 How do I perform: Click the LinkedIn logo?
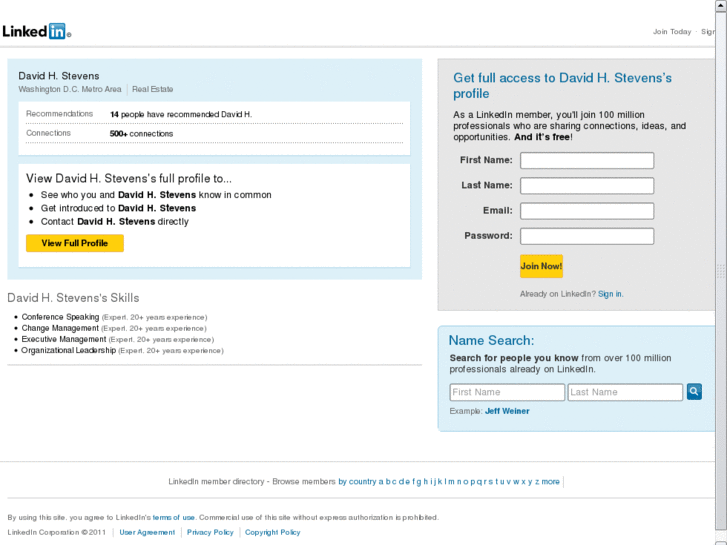[x=36, y=31]
